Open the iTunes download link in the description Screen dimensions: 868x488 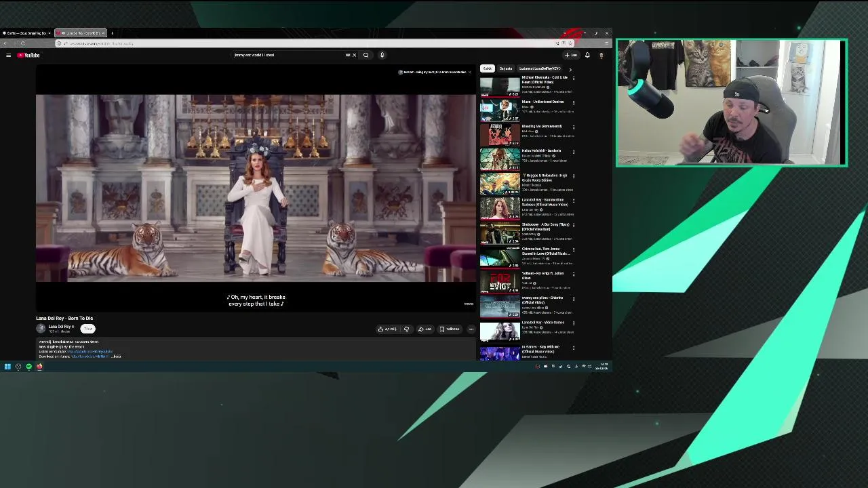tap(90, 356)
